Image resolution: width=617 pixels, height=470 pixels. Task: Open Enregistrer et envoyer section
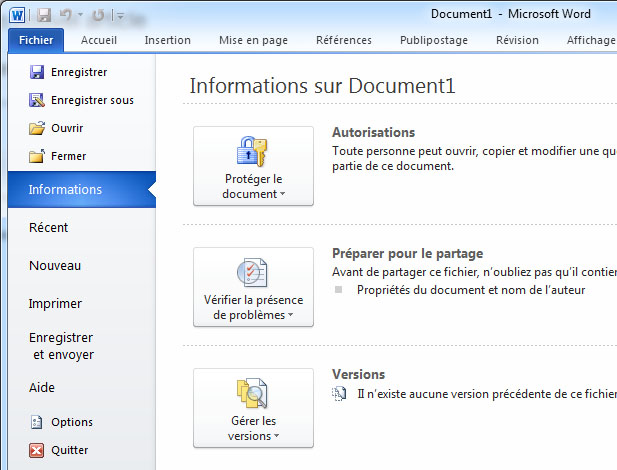pyautogui.click(x=61, y=346)
